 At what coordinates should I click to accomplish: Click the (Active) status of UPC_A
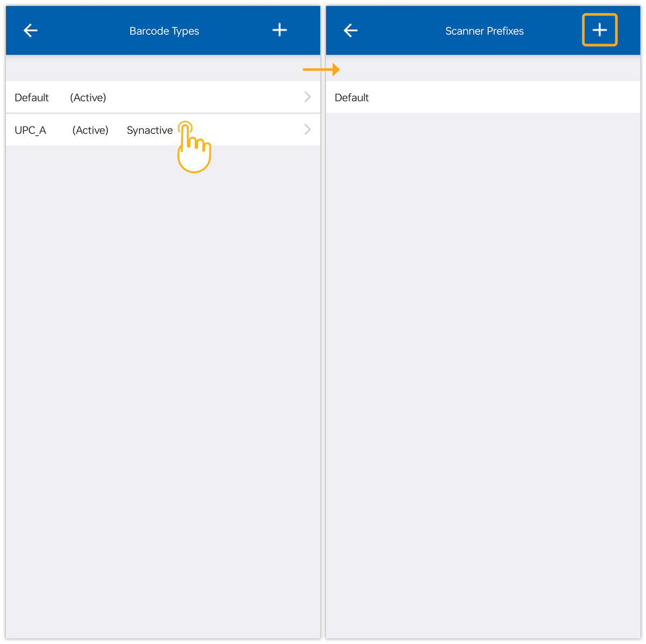[90, 130]
